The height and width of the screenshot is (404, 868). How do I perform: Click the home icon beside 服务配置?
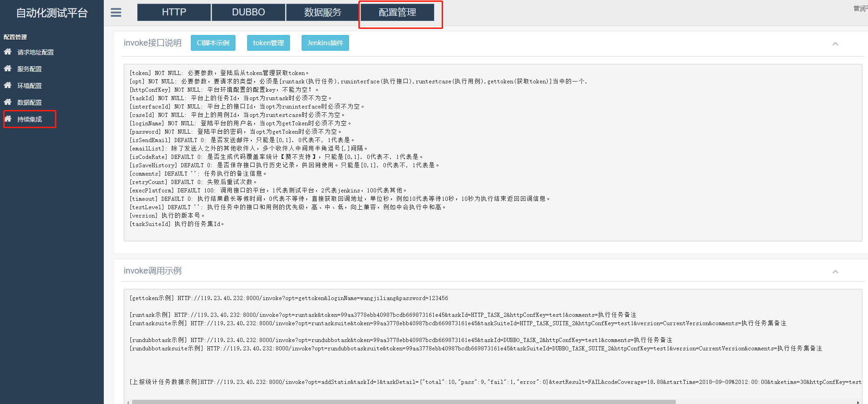point(8,68)
